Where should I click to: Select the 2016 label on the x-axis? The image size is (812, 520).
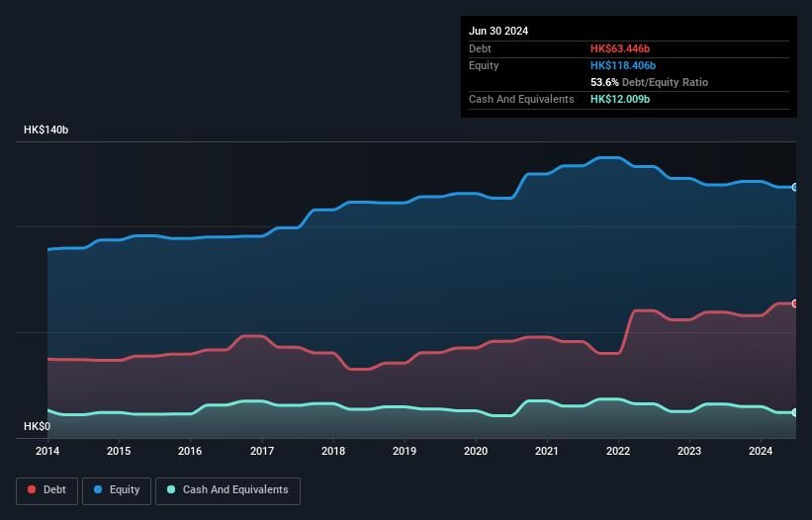190,452
